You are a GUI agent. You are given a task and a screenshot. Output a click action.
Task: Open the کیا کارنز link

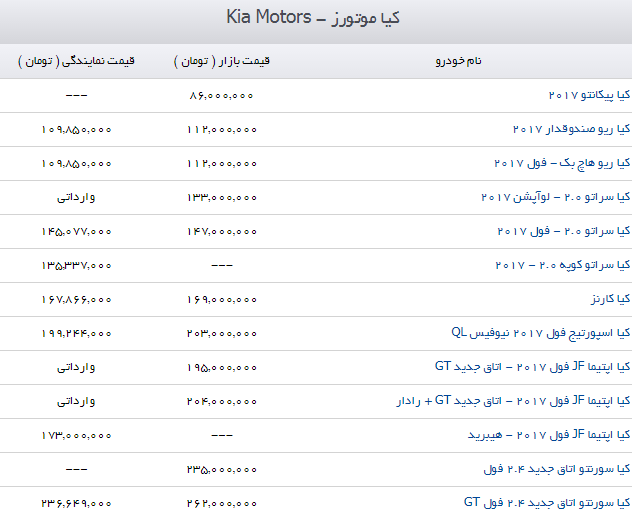tap(610, 299)
